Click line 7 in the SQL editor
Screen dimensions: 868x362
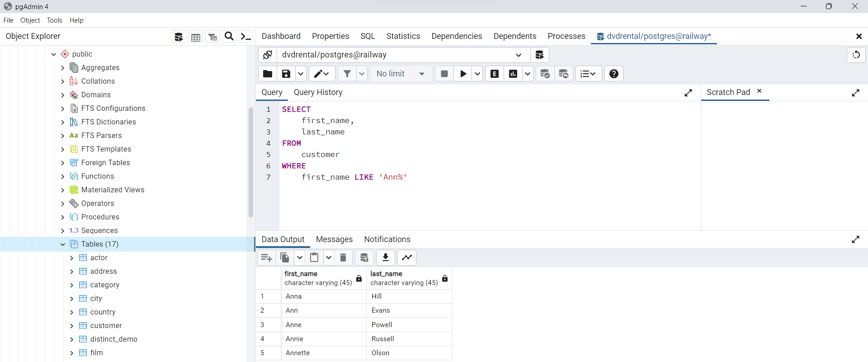(x=344, y=177)
